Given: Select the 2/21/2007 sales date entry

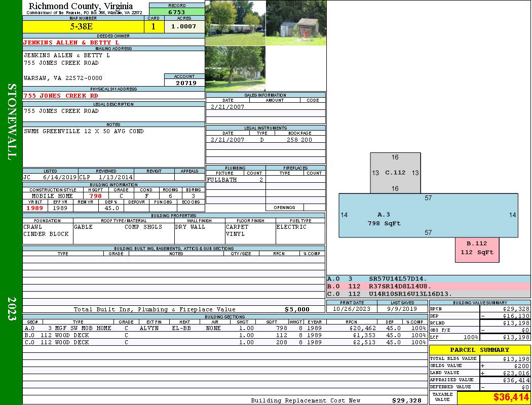Looking at the screenshot, I should coord(227,107).
